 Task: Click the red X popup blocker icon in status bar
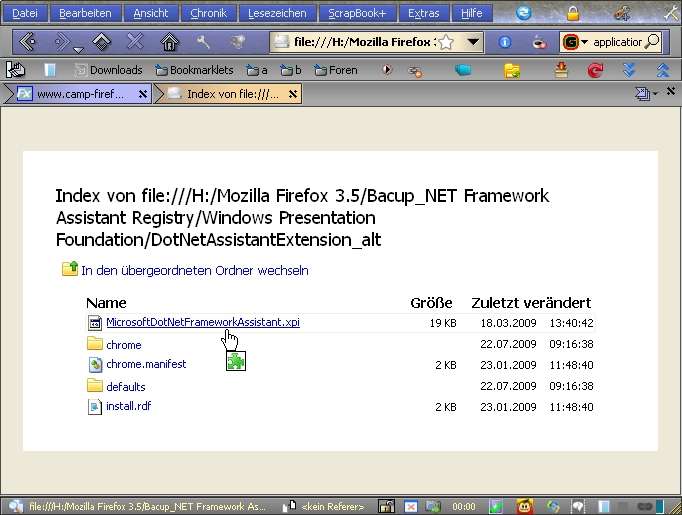click(x=411, y=507)
